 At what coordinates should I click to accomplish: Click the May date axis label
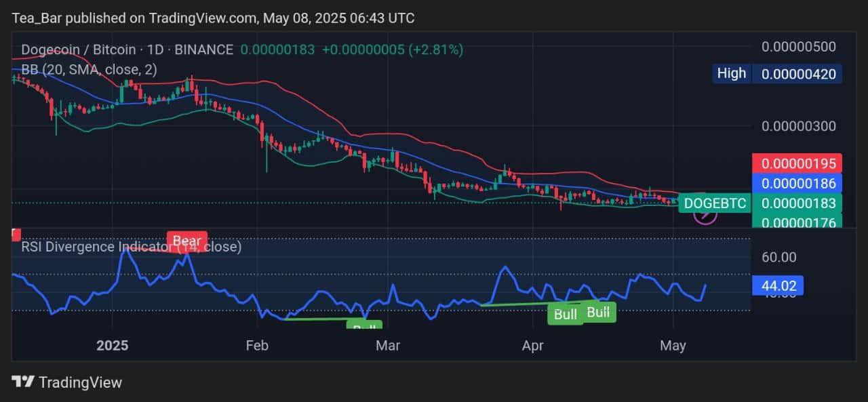point(673,345)
